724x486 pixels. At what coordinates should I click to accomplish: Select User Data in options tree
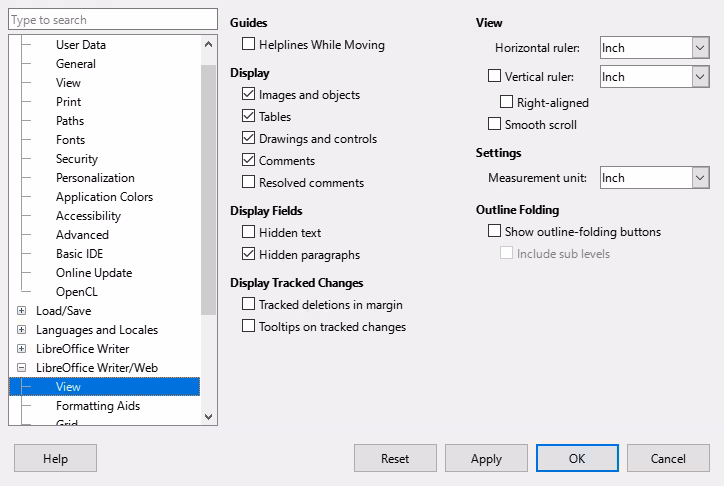click(x=81, y=45)
